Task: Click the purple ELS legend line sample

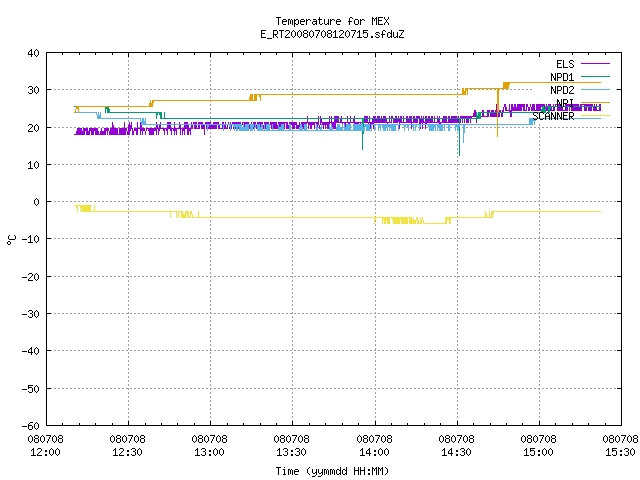Action: point(595,64)
